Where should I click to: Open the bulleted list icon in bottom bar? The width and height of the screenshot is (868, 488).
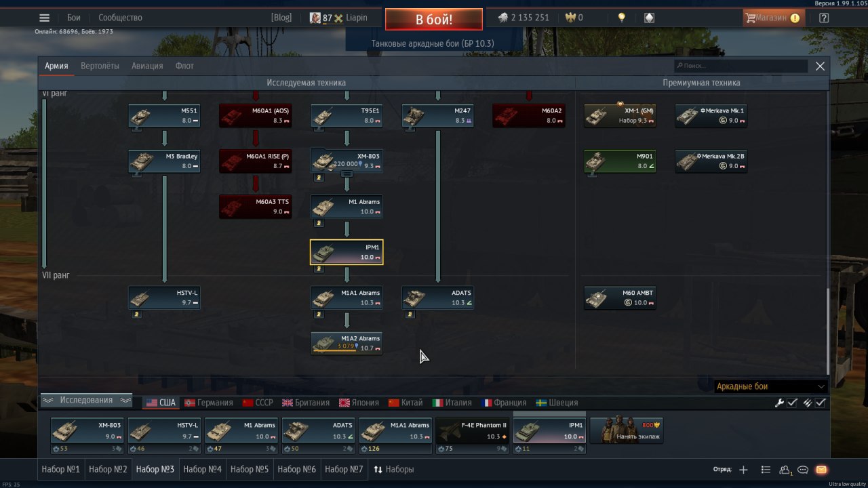tap(766, 470)
